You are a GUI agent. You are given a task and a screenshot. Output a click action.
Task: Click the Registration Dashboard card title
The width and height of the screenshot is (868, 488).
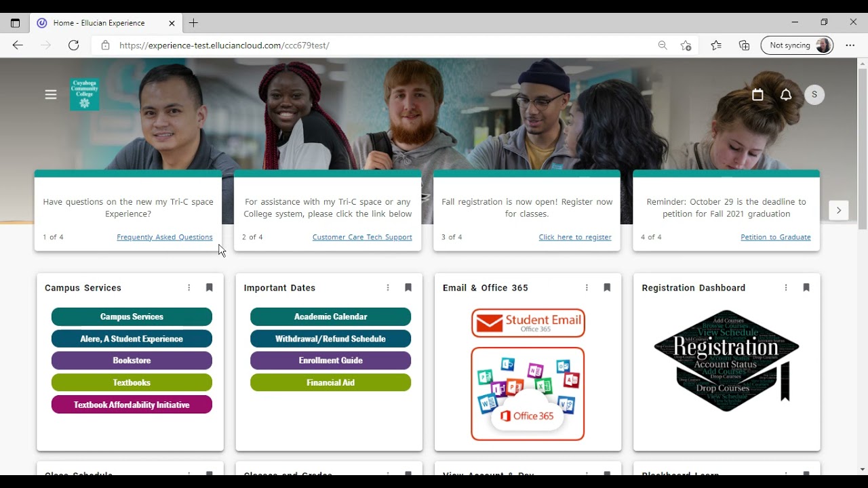click(693, 288)
